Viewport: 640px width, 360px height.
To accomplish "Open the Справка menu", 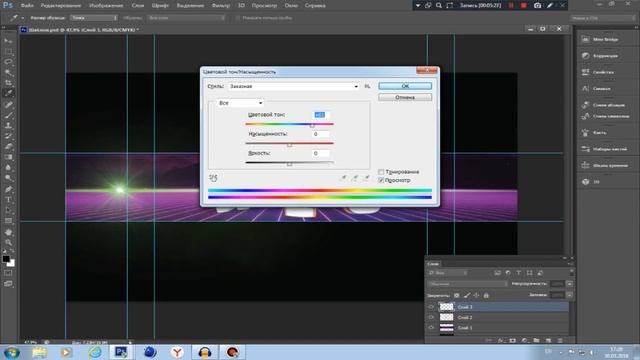I will (315, 5).
